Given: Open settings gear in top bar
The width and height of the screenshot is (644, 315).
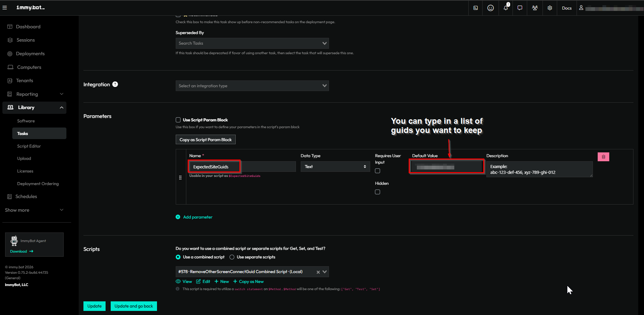Looking at the screenshot, I should pyautogui.click(x=550, y=8).
